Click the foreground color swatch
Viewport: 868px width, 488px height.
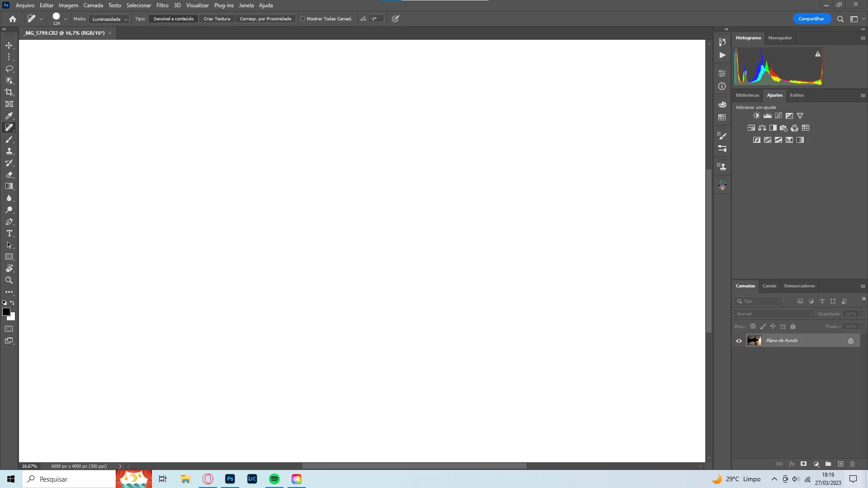click(x=6, y=312)
